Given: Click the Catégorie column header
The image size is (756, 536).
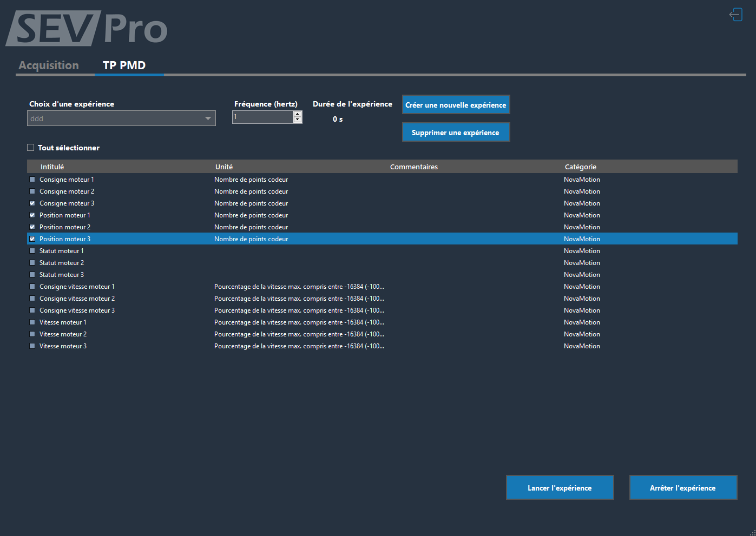Looking at the screenshot, I should click(581, 167).
